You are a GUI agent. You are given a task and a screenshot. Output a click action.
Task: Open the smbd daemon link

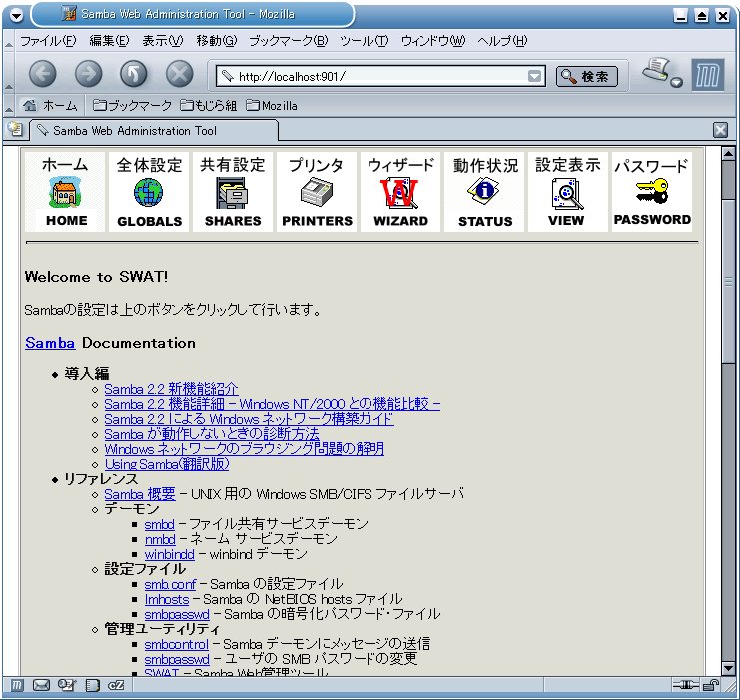click(x=159, y=524)
